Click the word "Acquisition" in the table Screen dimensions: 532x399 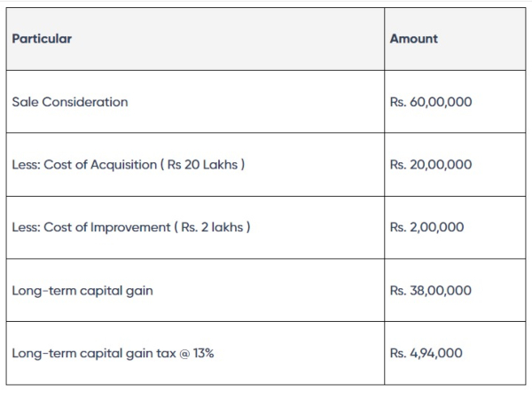(122, 165)
